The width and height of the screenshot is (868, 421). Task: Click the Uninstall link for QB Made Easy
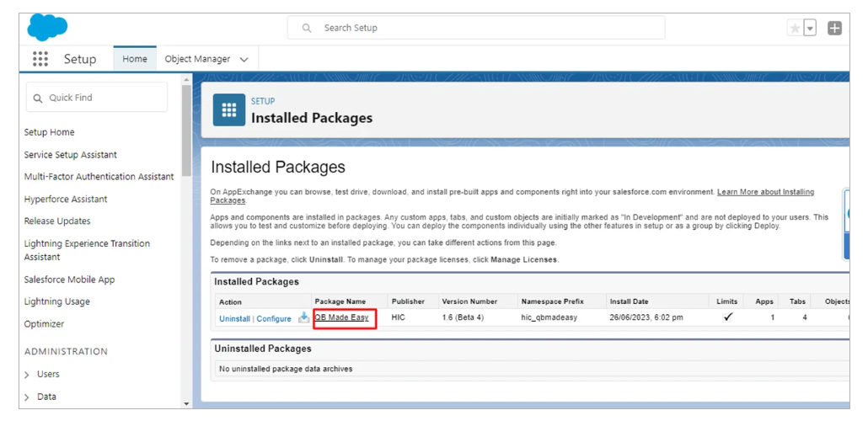click(x=234, y=319)
